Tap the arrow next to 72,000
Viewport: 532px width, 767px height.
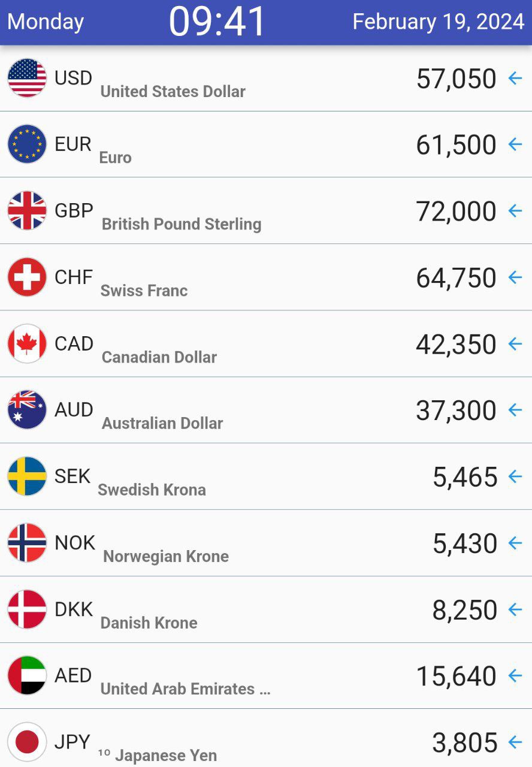point(515,211)
